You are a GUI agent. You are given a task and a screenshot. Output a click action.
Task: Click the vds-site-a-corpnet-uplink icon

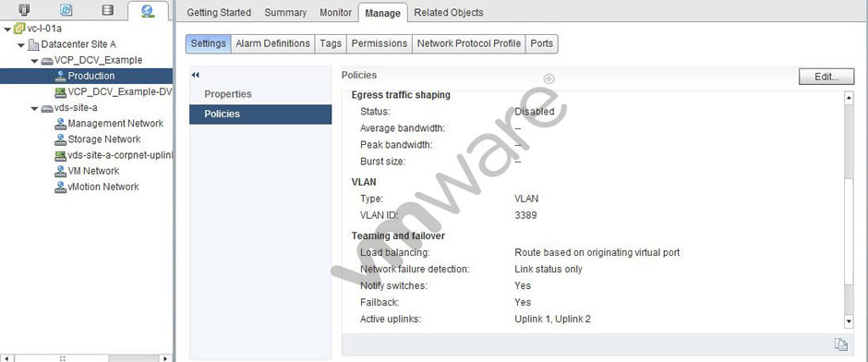pyautogui.click(x=60, y=155)
